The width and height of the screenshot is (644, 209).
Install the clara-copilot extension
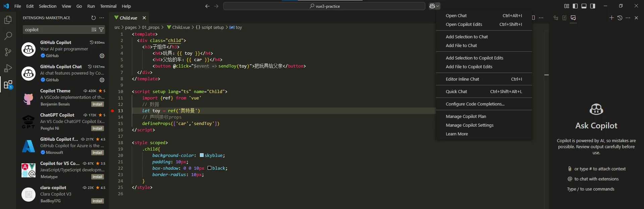98,201
